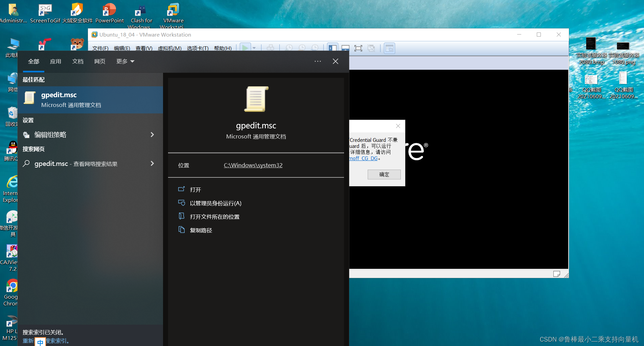Click large gpedit.msc document preview icon

click(256, 99)
